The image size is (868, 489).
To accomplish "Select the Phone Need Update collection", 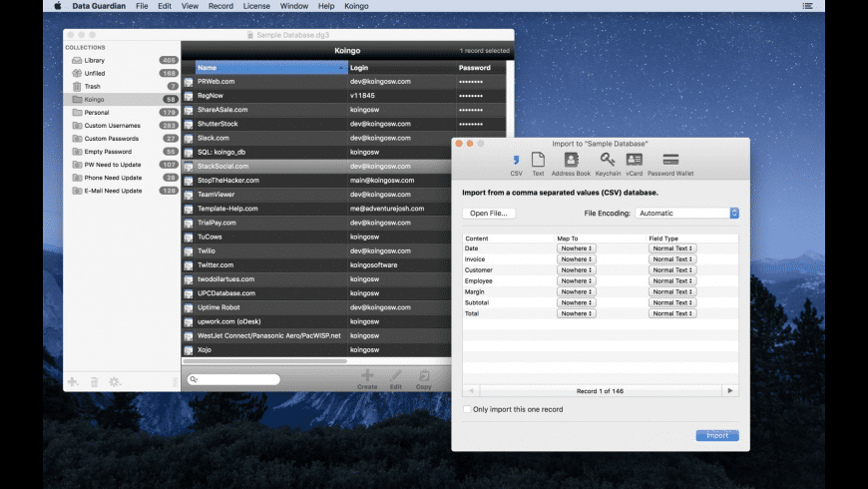I will [122, 178].
